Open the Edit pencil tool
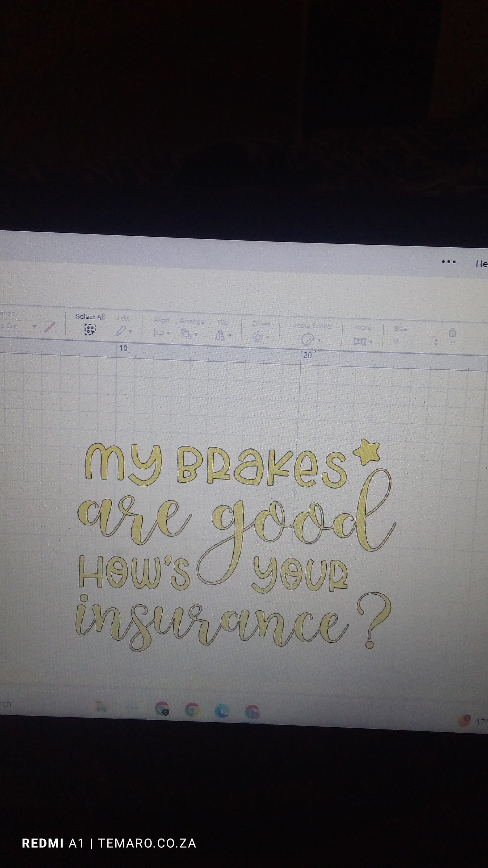The image size is (488, 868). (x=121, y=331)
